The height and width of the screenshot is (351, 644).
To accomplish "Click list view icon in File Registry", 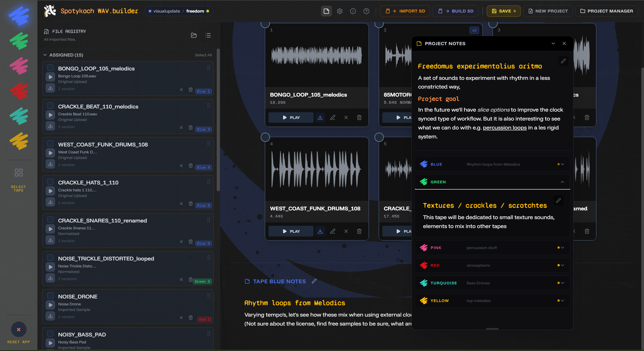I will point(208,35).
